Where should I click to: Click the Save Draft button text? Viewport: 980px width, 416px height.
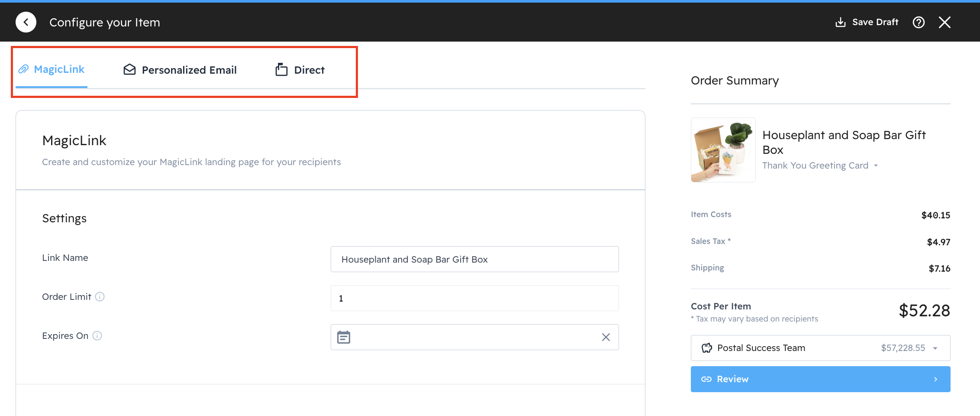[x=875, y=22]
